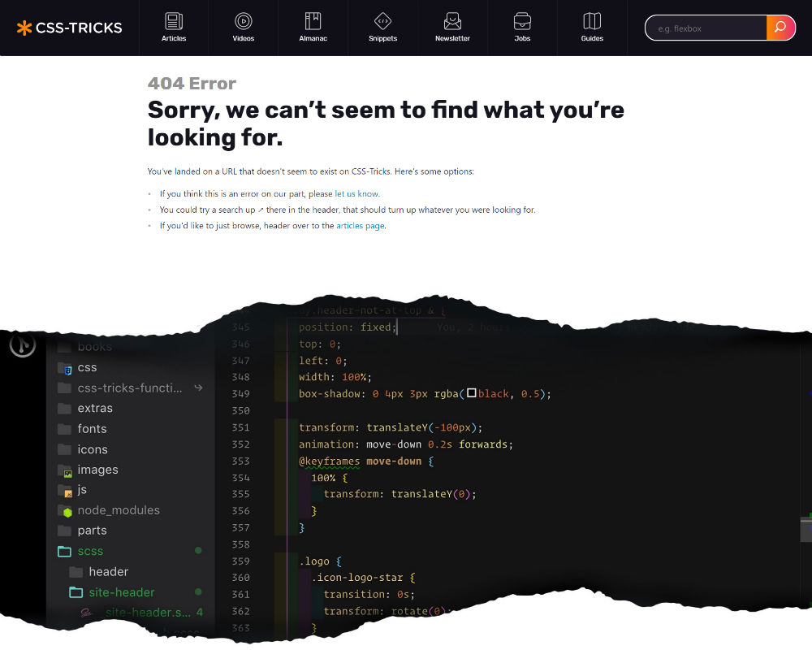
Task: Open the Articles nav icon
Action: click(174, 21)
